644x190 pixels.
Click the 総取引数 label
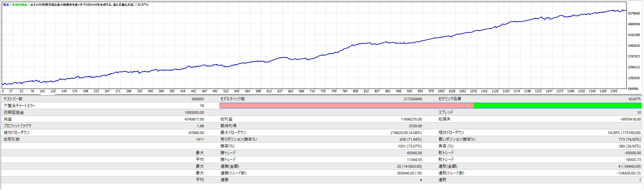tap(12, 140)
